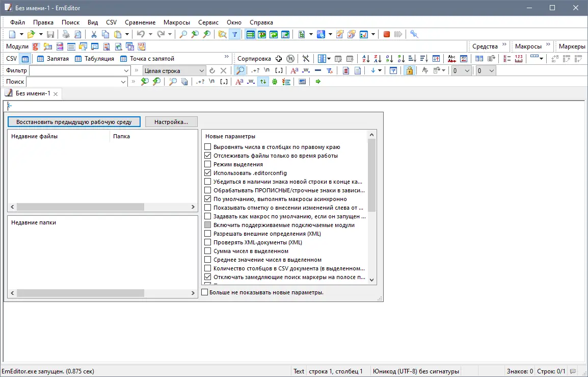The image size is (588, 377).
Task: Click the red Record macro icon
Action: click(x=387, y=34)
